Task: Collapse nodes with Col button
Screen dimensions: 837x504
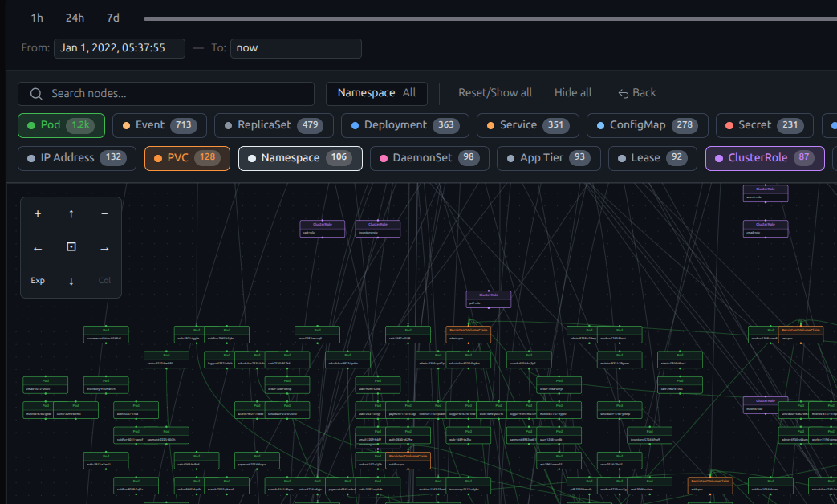Action: coord(104,281)
